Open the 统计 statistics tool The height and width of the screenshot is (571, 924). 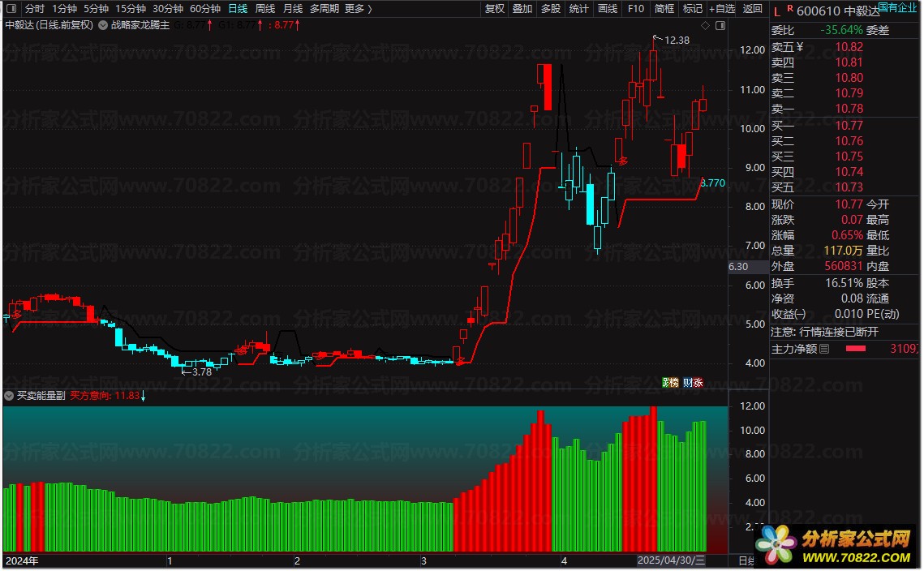[578, 8]
